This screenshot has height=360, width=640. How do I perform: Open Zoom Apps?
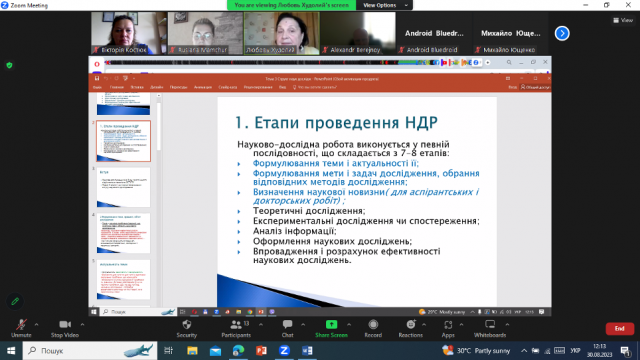(448, 328)
